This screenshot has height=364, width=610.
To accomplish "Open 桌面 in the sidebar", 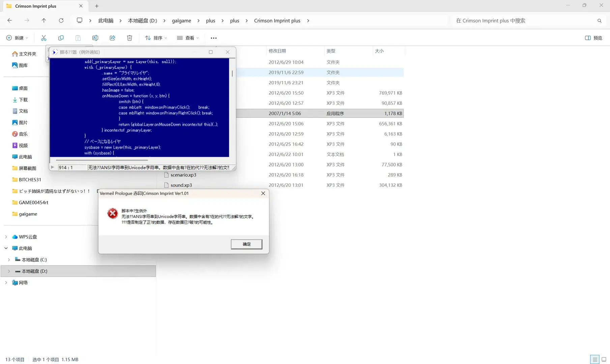I will (20, 88).
